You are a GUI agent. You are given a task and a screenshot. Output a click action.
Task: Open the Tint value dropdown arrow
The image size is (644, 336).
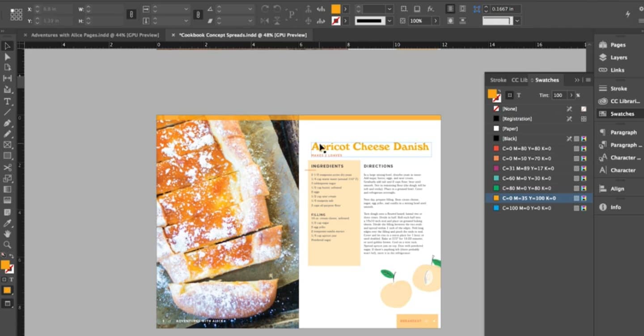[571, 95]
